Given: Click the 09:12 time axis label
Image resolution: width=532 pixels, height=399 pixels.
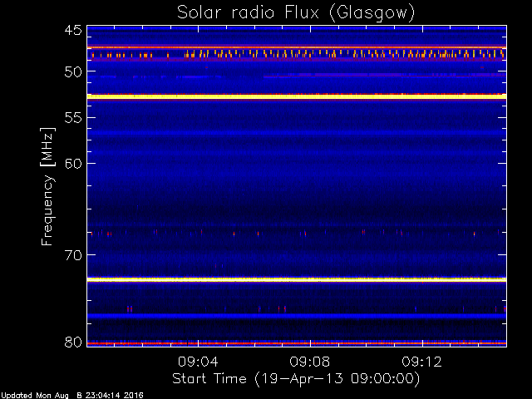Looking at the screenshot, I should [x=421, y=362].
